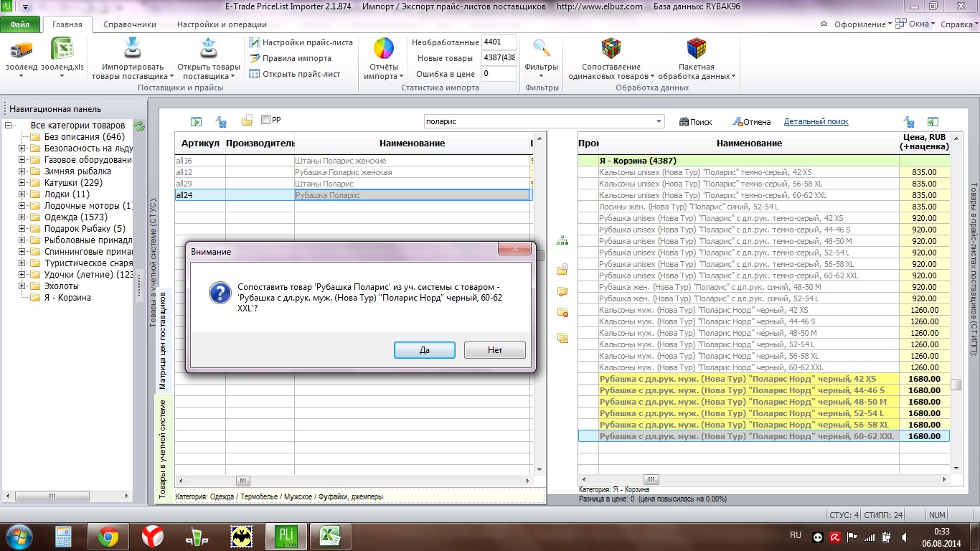Click Сопоставление одинаковых товаров cube icon
980x551 pixels.
[x=611, y=49]
